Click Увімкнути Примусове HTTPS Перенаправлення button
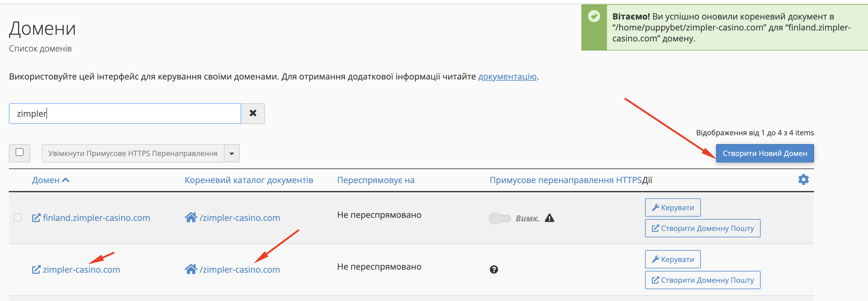The image size is (868, 301). 133,153
